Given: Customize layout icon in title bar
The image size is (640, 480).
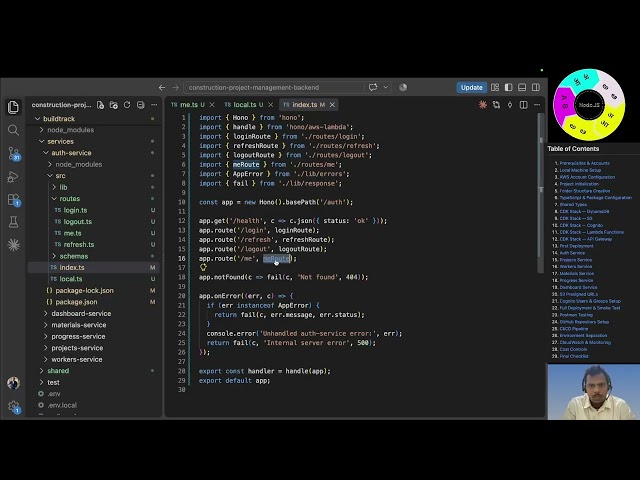Looking at the screenshot, I should click(495, 87).
